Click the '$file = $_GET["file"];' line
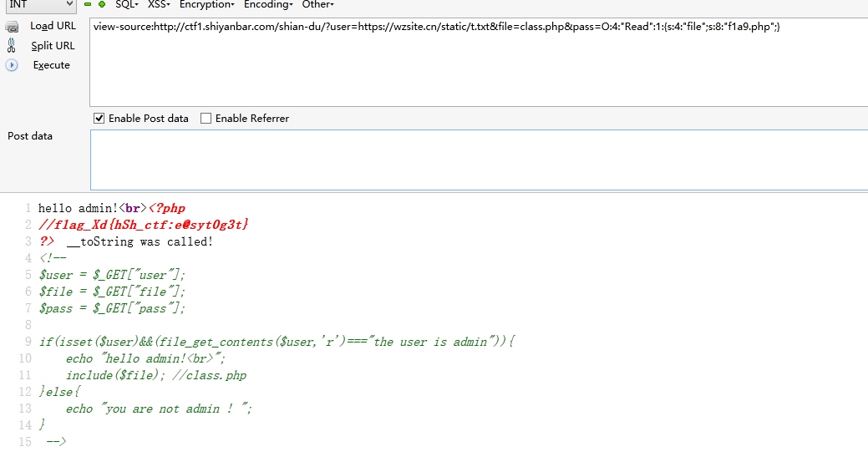This screenshot has height=472, width=868. pyautogui.click(x=112, y=292)
